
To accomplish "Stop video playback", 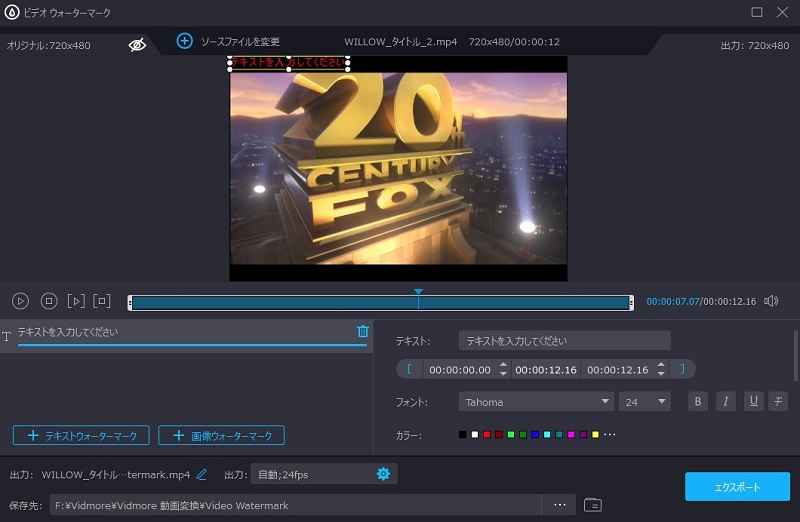I will [x=48, y=301].
